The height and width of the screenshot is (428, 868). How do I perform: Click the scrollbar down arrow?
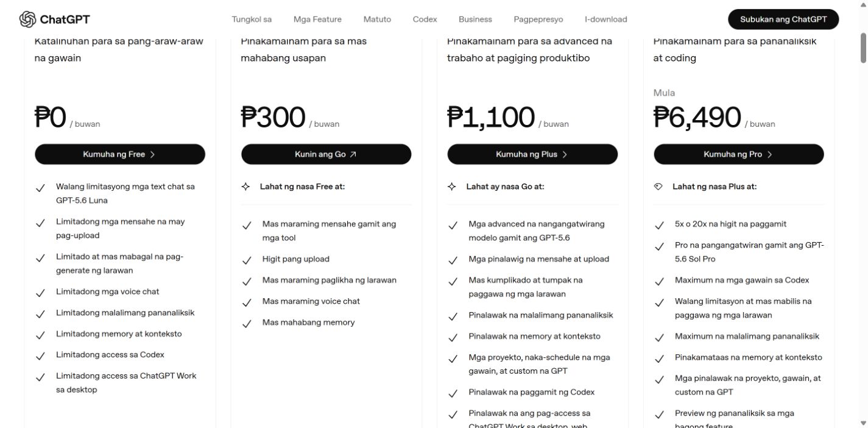click(863, 423)
